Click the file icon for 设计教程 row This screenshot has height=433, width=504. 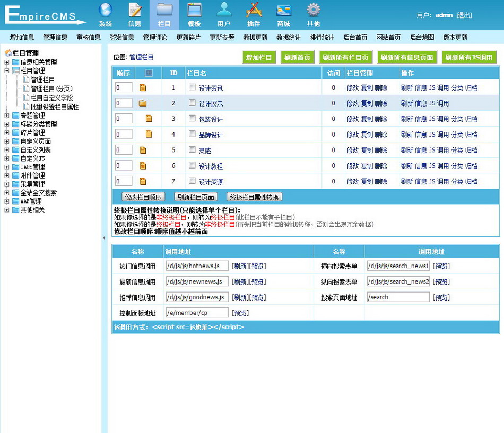(x=143, y=166)
